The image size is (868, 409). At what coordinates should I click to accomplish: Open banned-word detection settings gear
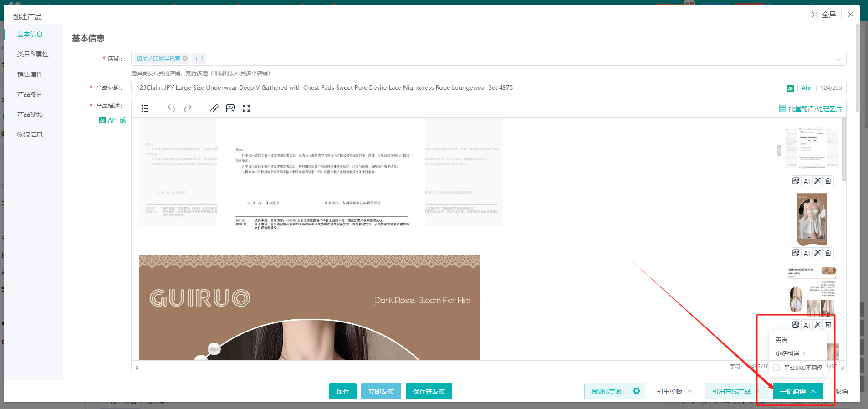point(637,391)
